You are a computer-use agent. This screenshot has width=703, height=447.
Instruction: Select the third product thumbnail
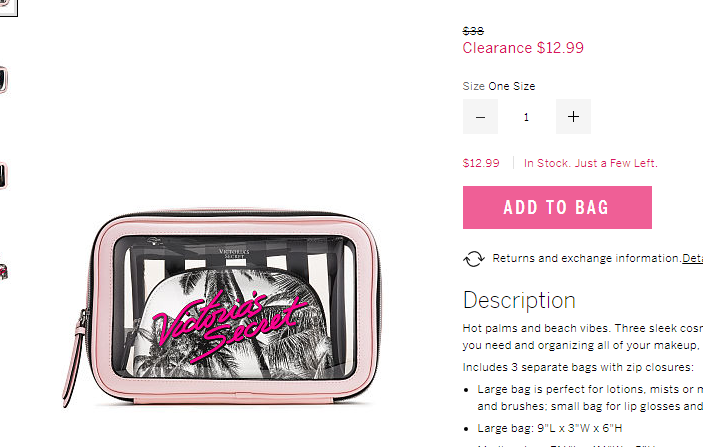tap(3, 175)
